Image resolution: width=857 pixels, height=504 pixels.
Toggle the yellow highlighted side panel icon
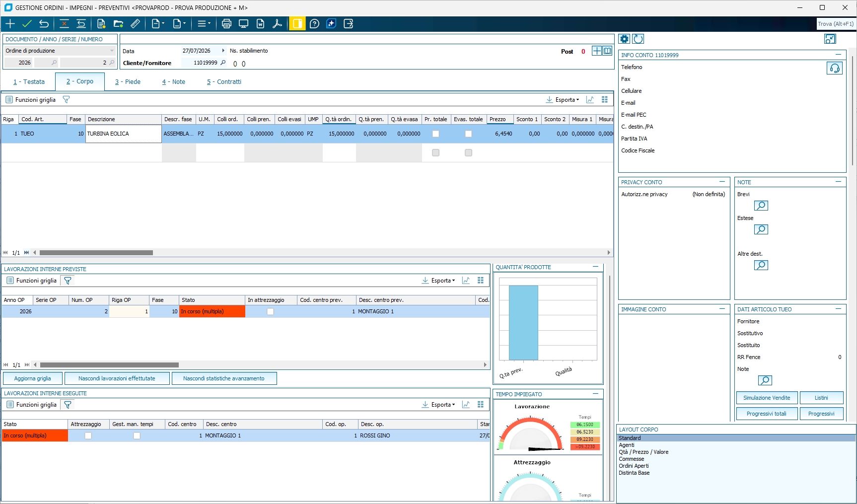tap(297, 24)
